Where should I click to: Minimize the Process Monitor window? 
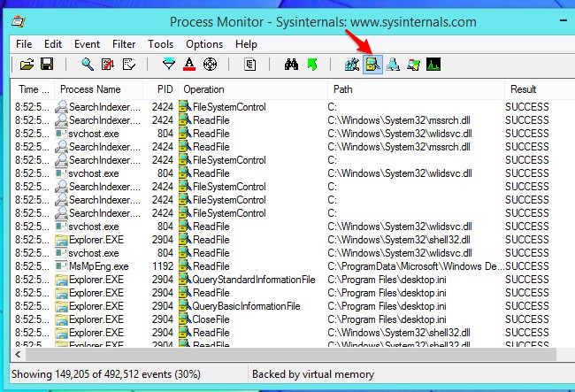pos(563,21)
